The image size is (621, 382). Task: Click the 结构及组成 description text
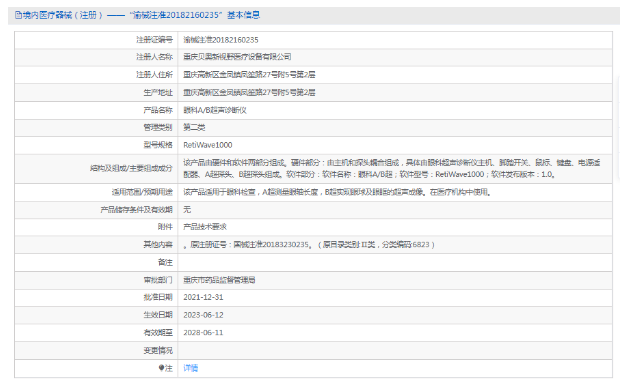pos(392,168)
